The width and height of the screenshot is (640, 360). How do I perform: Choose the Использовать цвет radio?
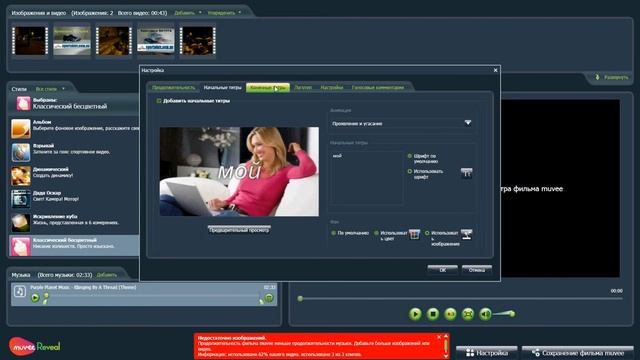pyautogui.click(x=376, y=233)
